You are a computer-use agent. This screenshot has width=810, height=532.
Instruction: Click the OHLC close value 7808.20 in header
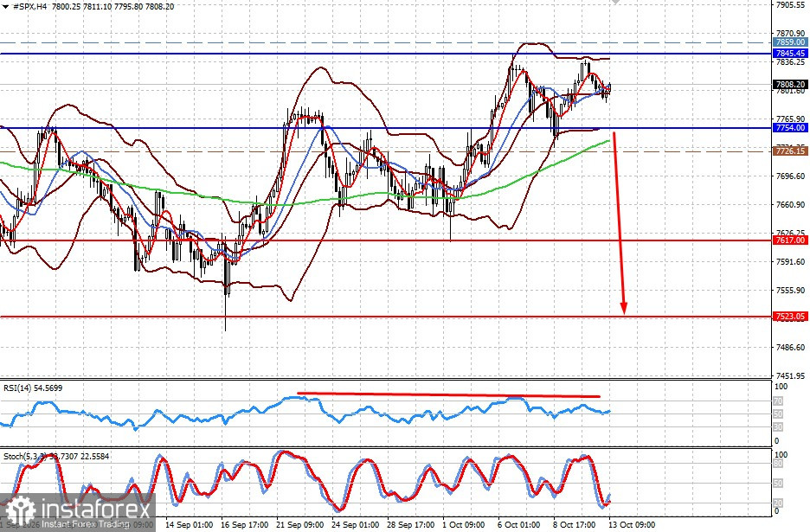click(x=159, y=7)
